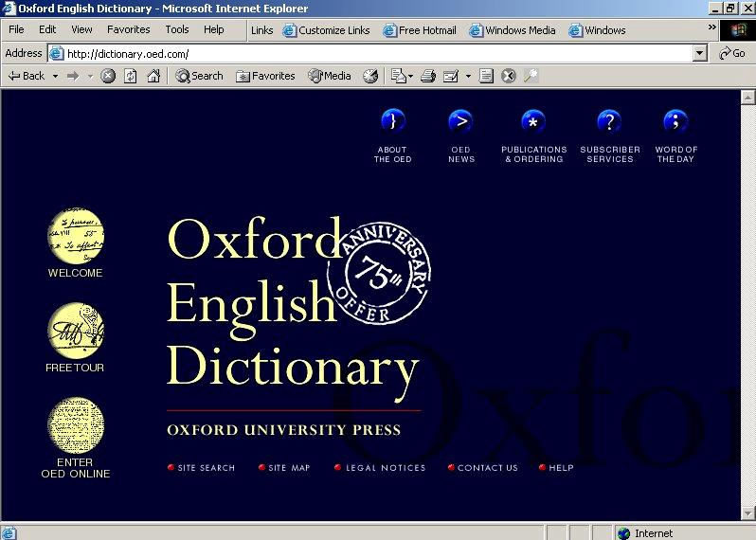Screen dimensions: 756x540
Task: Stop loading with the Stop icon
Action: (x=107, y=76)
